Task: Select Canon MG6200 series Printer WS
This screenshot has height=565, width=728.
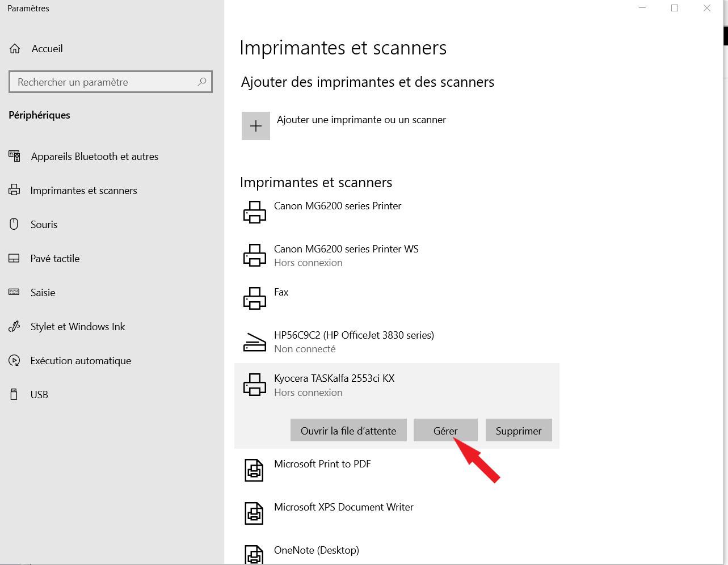Action: pos(346,255)
